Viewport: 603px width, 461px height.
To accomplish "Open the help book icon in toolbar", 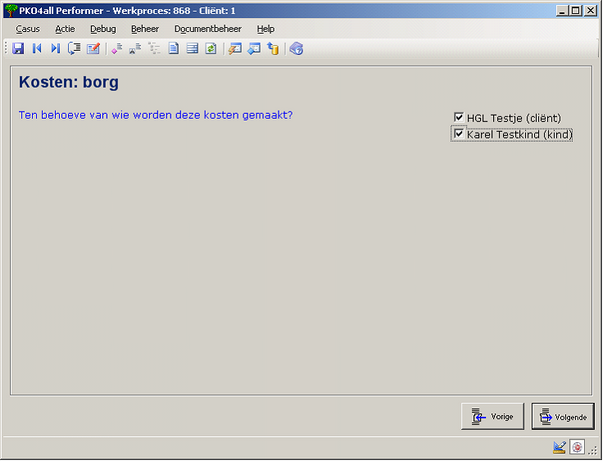I will pos(297,48).
